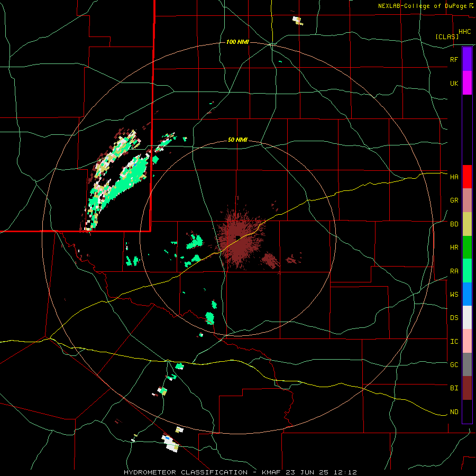Viewport: 476px width, 476px height.
Task: Click the ND legend label
Action: pyautogui.click(x=454, y=412)
